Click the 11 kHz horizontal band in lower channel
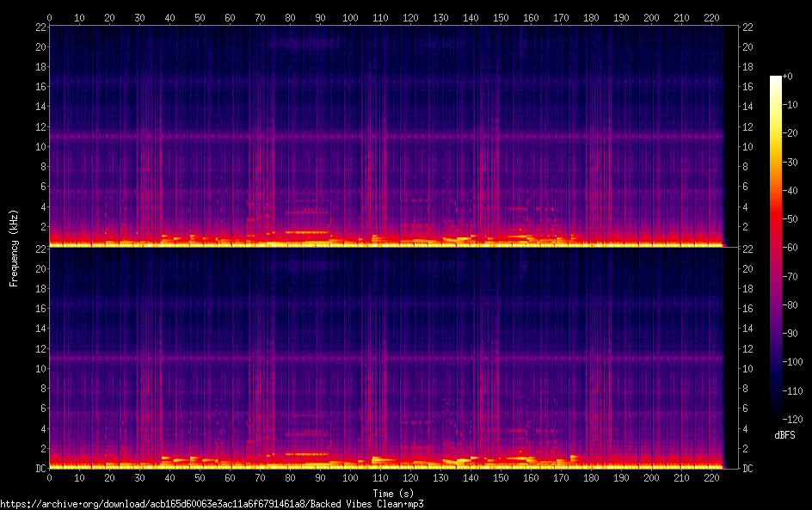812x510 pixels. pos(387,358)
